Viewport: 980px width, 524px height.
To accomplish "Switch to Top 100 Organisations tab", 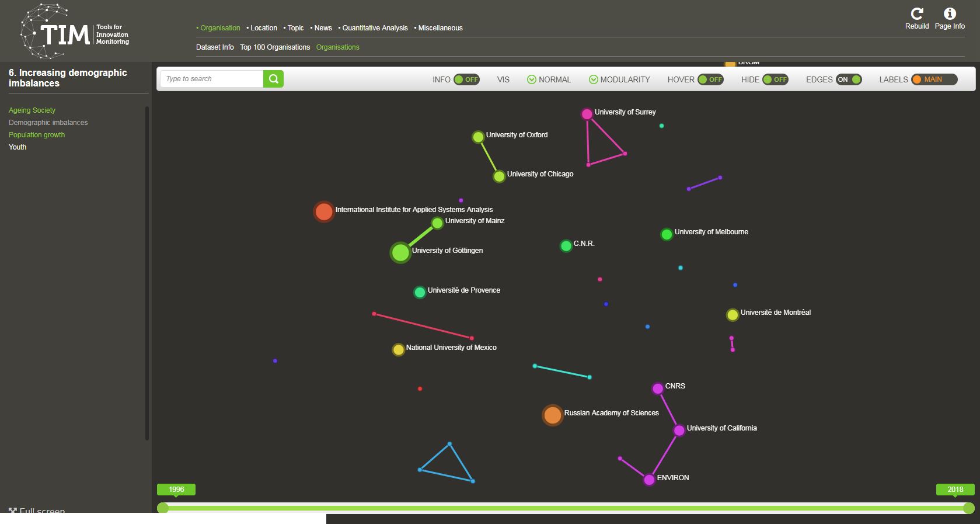I will [275, 47].
